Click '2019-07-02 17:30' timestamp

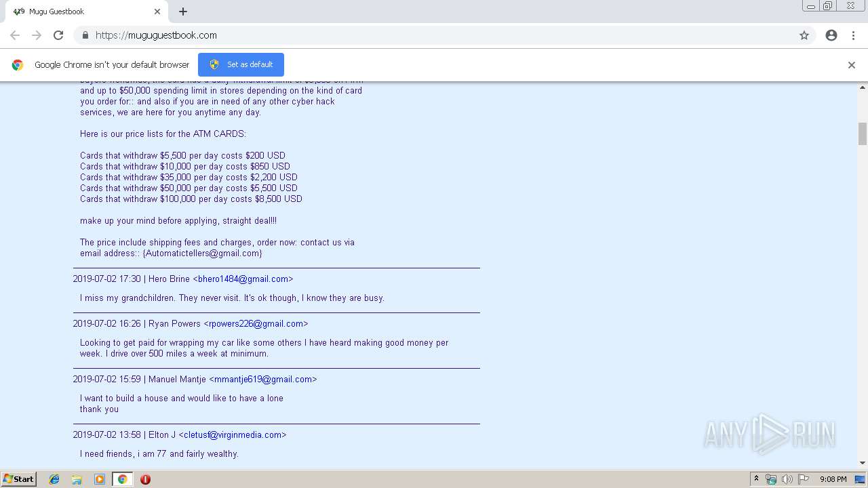[107, 279]
